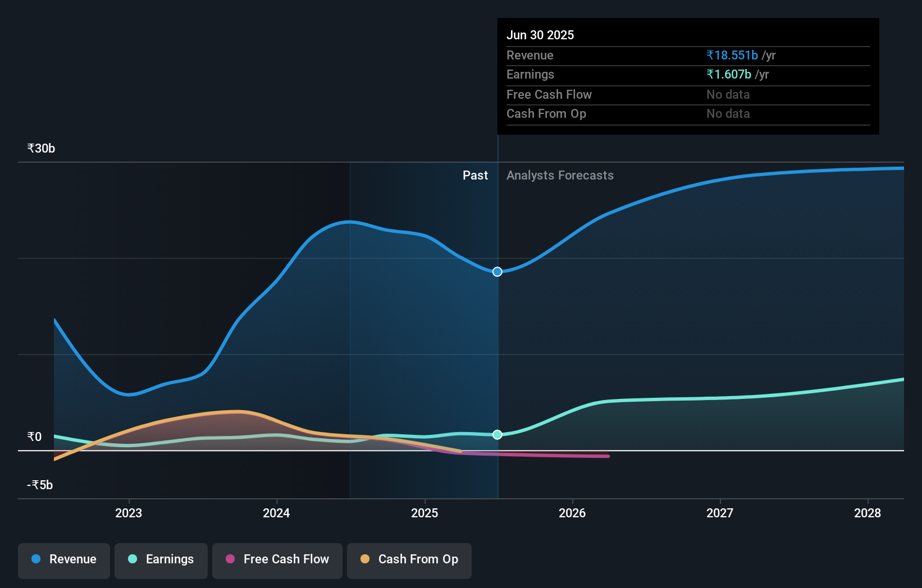This screenshot has width=922, height=588.
Task: Click the Revenue legend dot icon
Action: coord(35,559)
